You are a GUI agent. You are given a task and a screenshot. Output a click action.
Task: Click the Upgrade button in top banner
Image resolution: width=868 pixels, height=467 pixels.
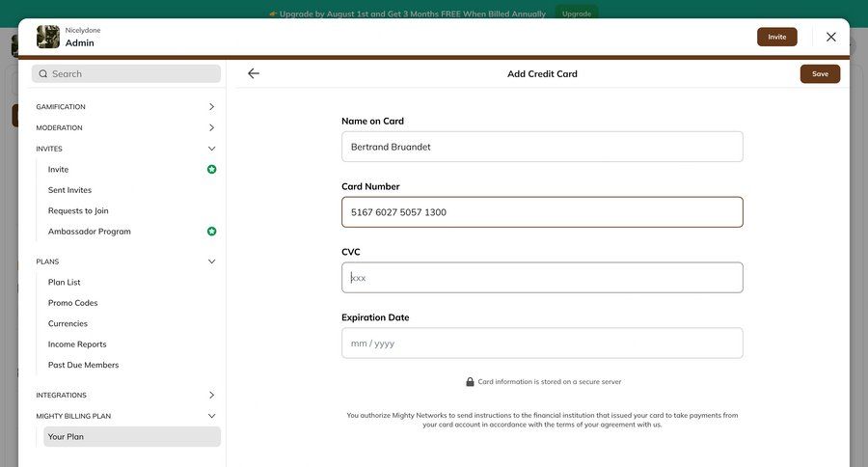tap(577, 14)
